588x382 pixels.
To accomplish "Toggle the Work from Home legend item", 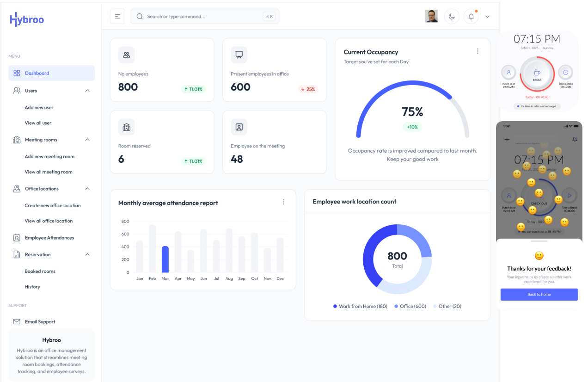I will tap(360, 306).
